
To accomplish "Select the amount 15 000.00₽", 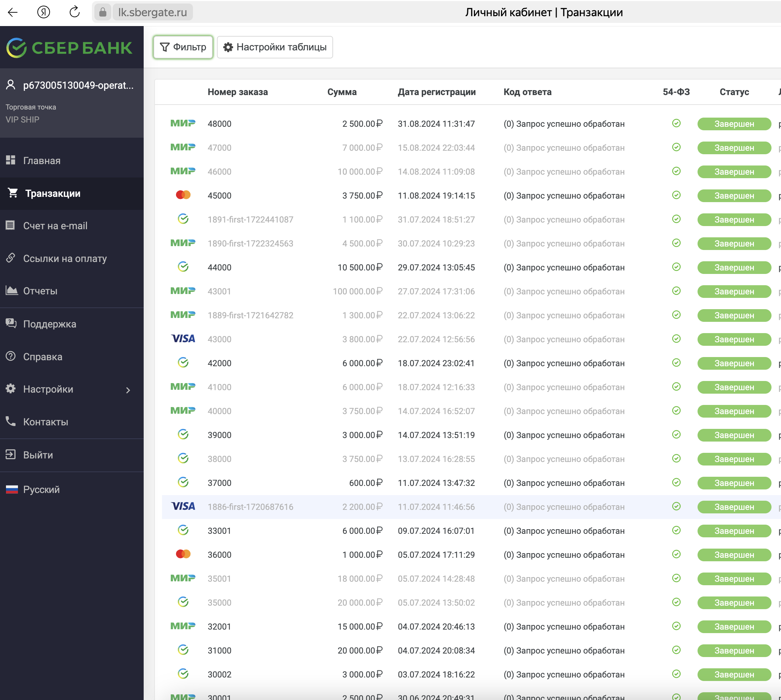I will pyautogui.click(x=360, y=626).
